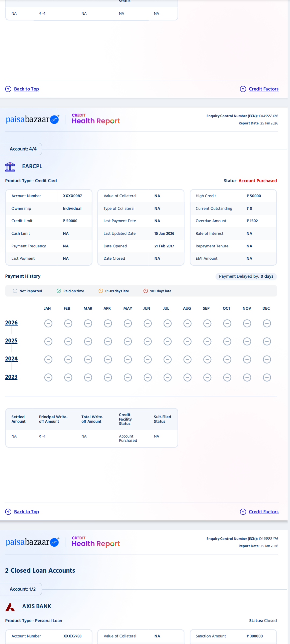This screenshot has height=644, width=290.
Task: Click the EARCPL bank building icon
Action: [x=10, y=167]
